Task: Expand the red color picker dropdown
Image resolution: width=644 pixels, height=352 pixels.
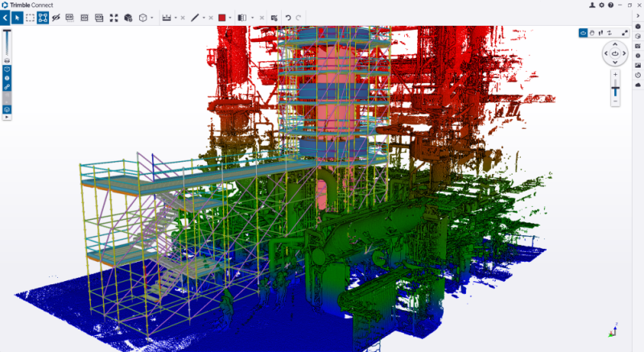Action: click(x=230, y=17)
